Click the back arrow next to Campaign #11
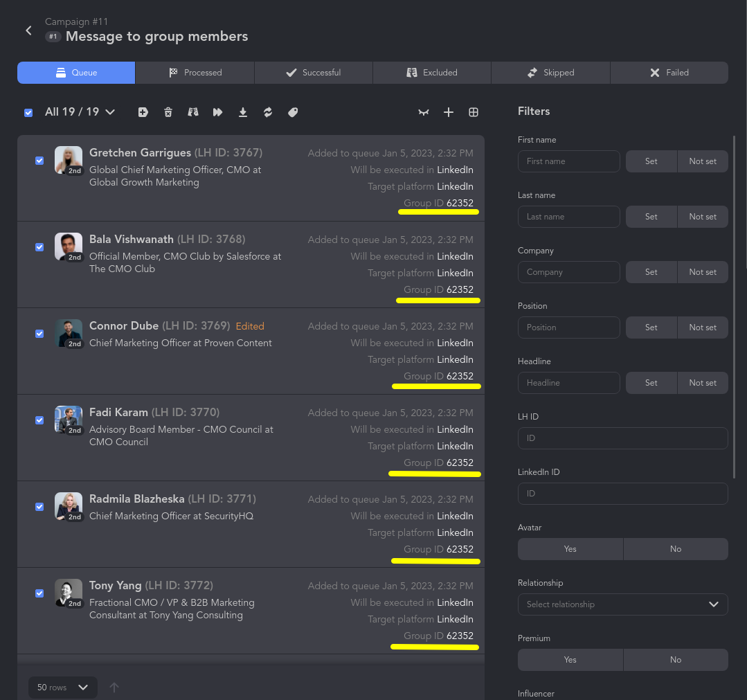This screenshot has height=700, width=747. tap(28, 30)
